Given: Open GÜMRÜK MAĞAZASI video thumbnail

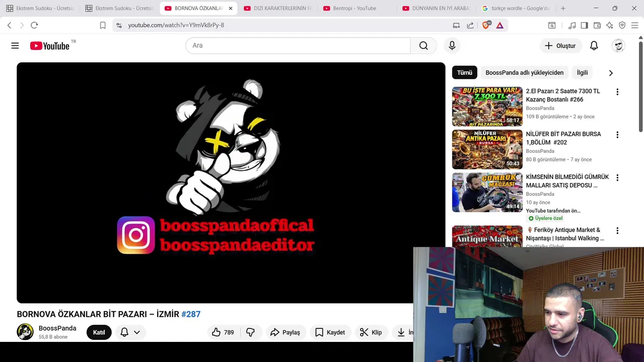Looking at the screenshot, I should (x=487, y=192).
